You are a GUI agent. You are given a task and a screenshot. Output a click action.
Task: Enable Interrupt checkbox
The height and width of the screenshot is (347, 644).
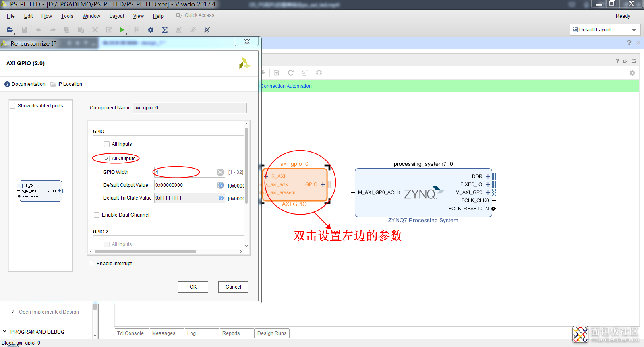91,264
